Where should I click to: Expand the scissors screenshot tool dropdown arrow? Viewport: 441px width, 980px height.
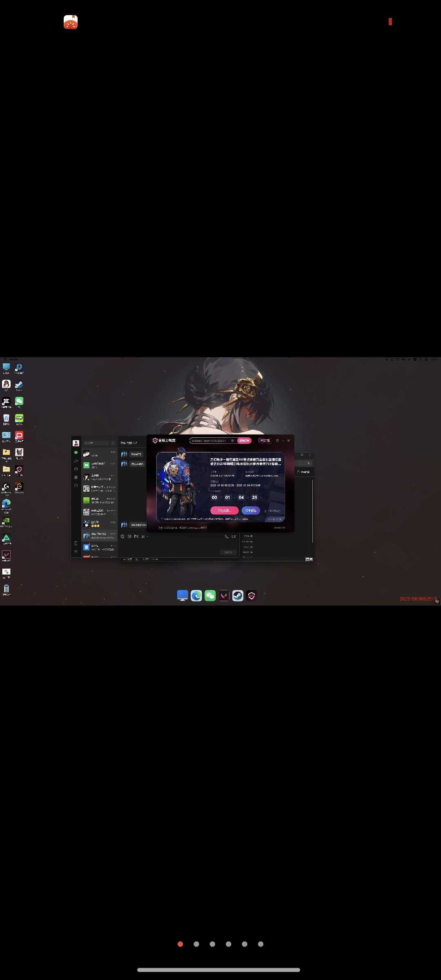pos(147,537)
